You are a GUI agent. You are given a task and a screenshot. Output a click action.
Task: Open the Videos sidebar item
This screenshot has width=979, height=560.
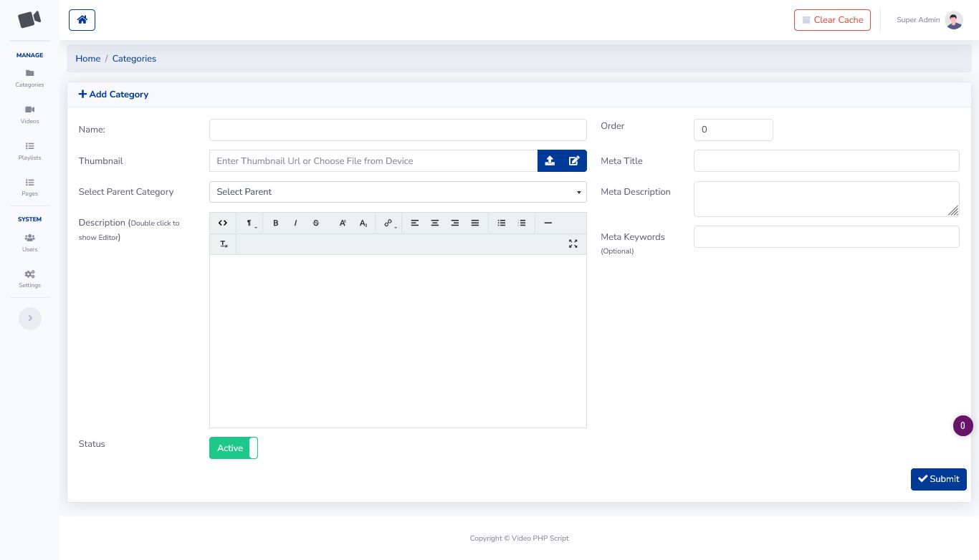coord(29,115)
